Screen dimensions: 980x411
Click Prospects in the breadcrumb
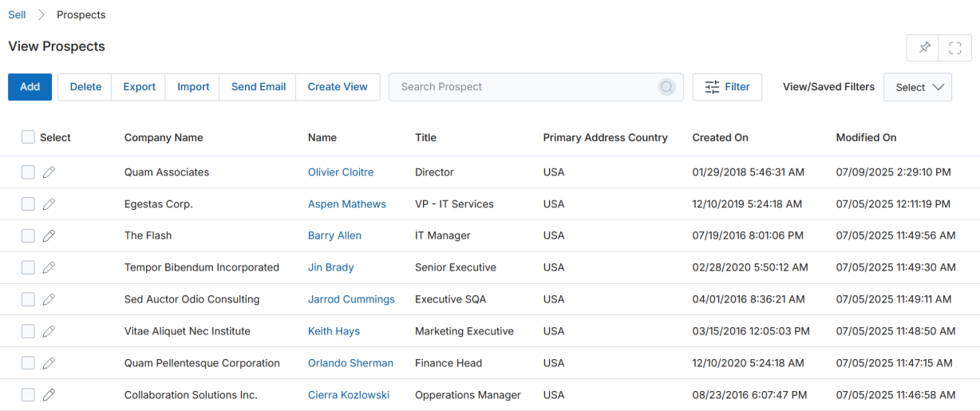(81, 15)
